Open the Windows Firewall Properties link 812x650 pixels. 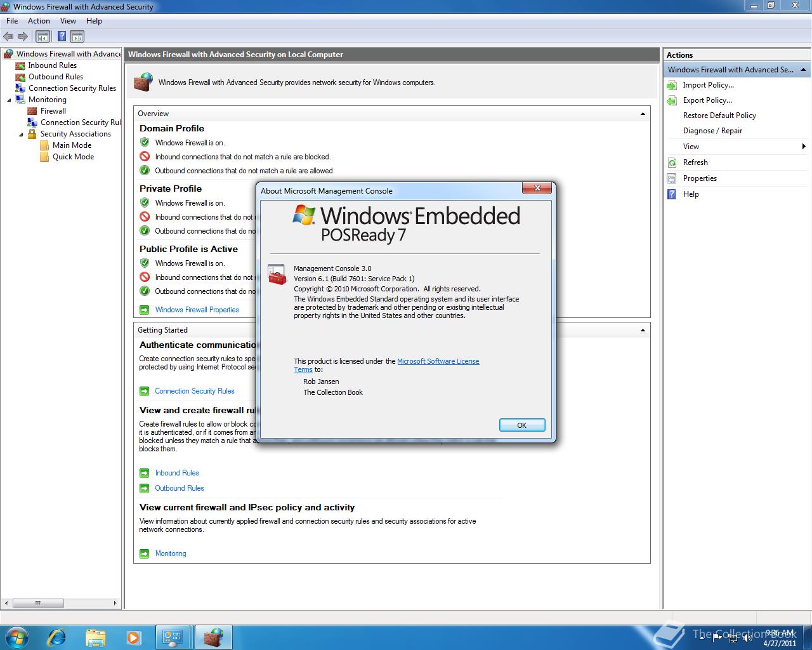click(x=197, y=310)
